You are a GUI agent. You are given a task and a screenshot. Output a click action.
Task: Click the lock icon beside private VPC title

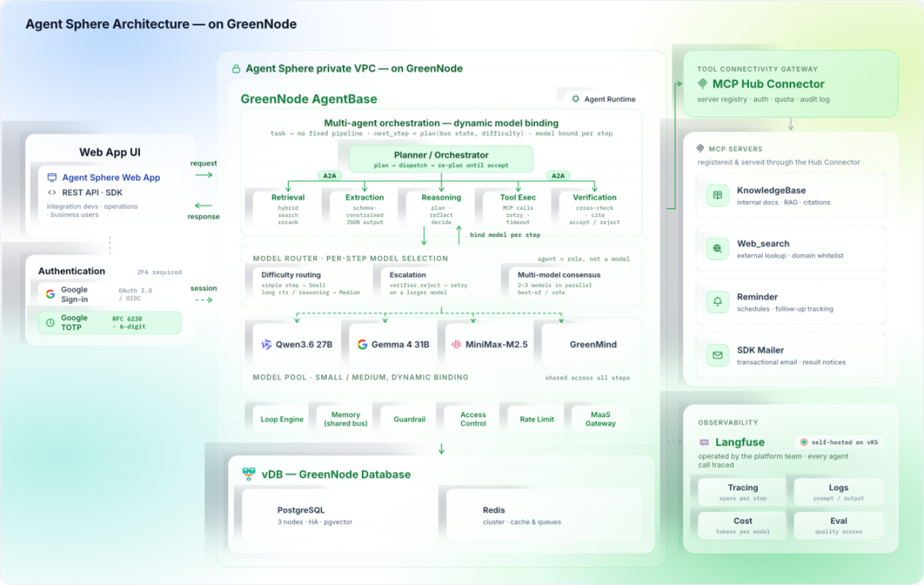[236, 69]
